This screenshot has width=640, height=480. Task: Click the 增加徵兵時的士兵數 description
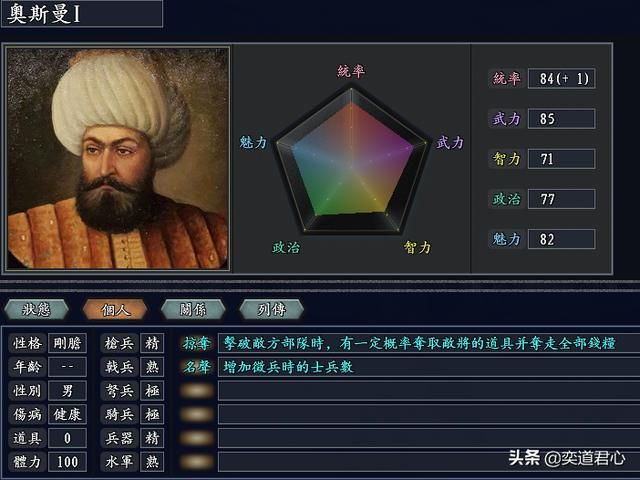288,367
